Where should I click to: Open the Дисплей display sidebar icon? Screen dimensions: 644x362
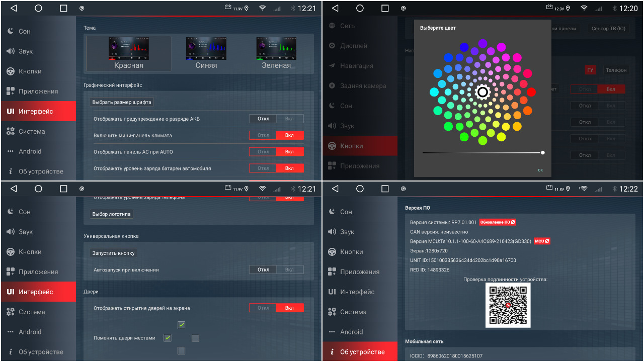pos(332,46)
